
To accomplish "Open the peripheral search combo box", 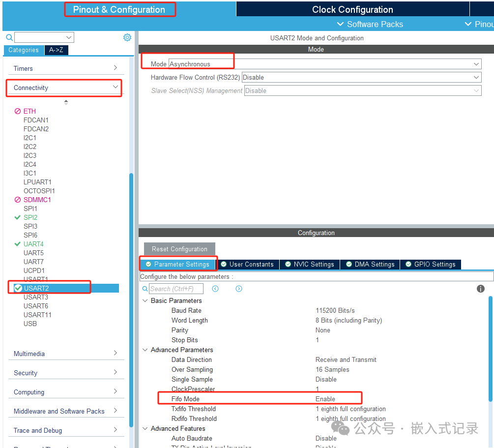I will 44,37.
